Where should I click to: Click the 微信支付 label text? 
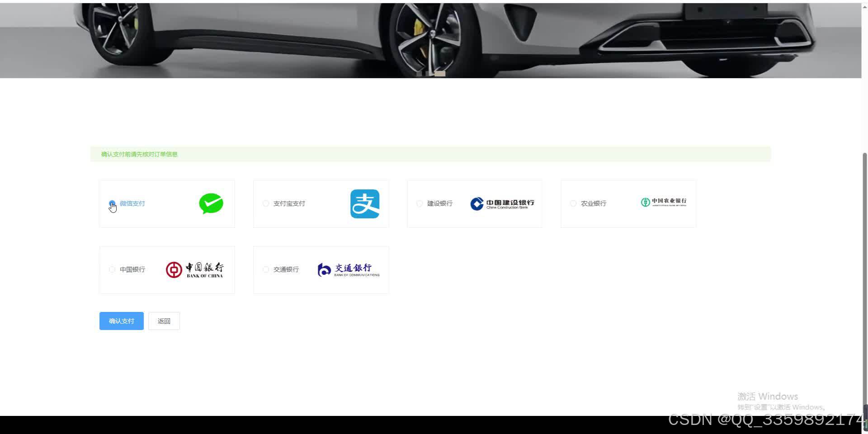(132, 203)
